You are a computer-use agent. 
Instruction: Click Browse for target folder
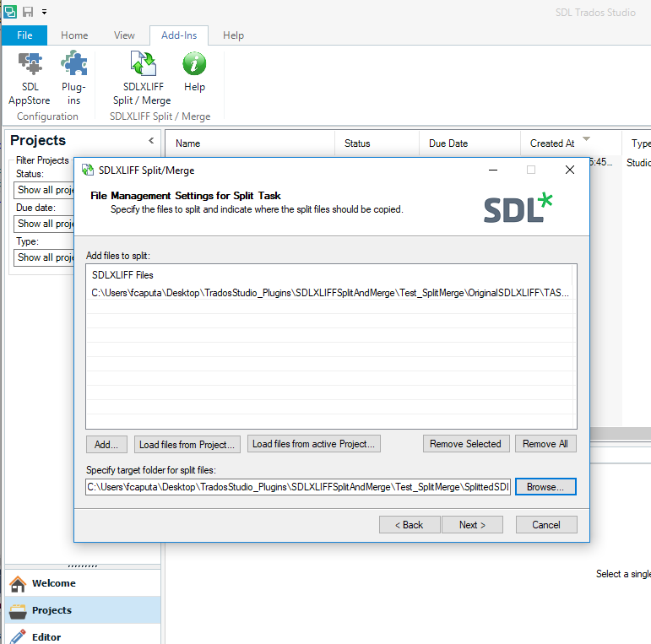coord(545,487)
